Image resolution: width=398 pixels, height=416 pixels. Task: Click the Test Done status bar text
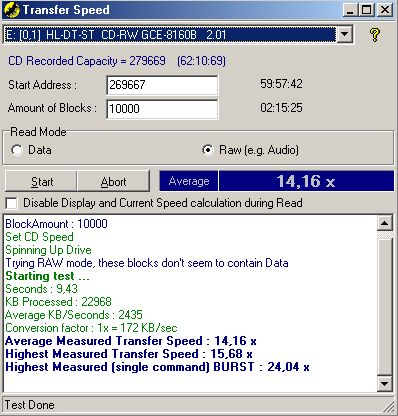tap(30, 405)
